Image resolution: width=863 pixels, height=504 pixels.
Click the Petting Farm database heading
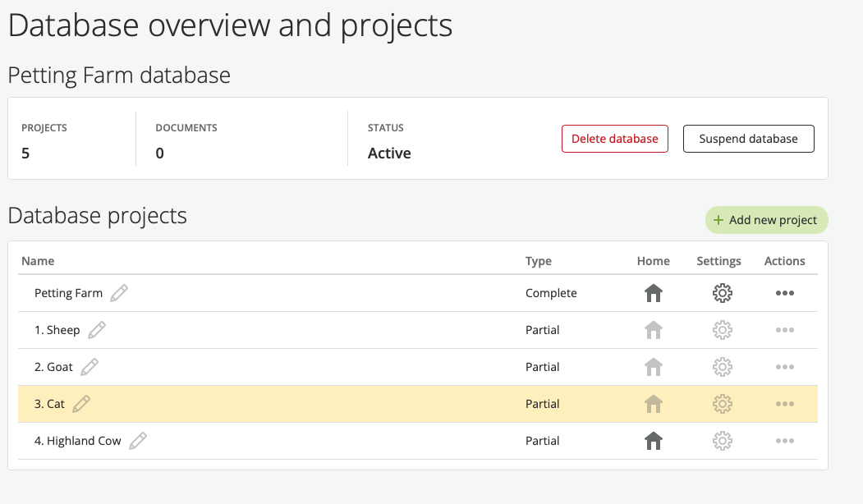[119, 76]
